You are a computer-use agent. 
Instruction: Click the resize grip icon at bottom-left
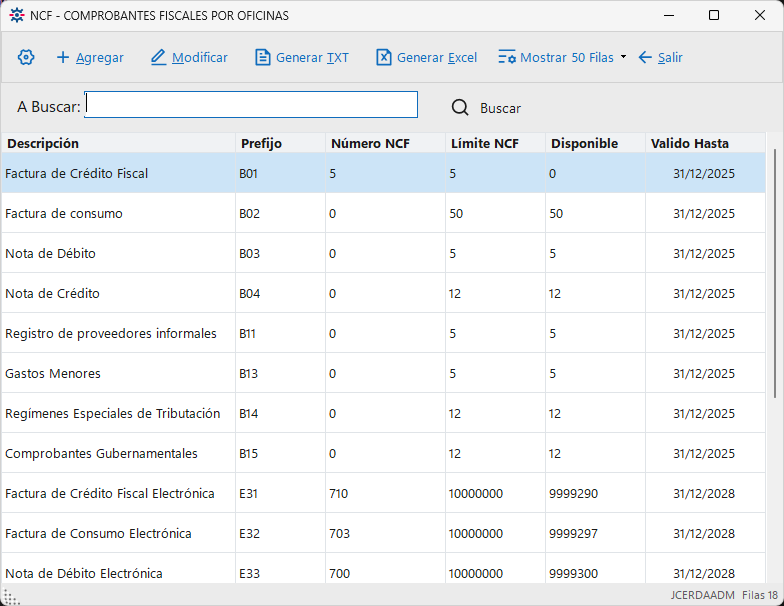pos(10,597)
